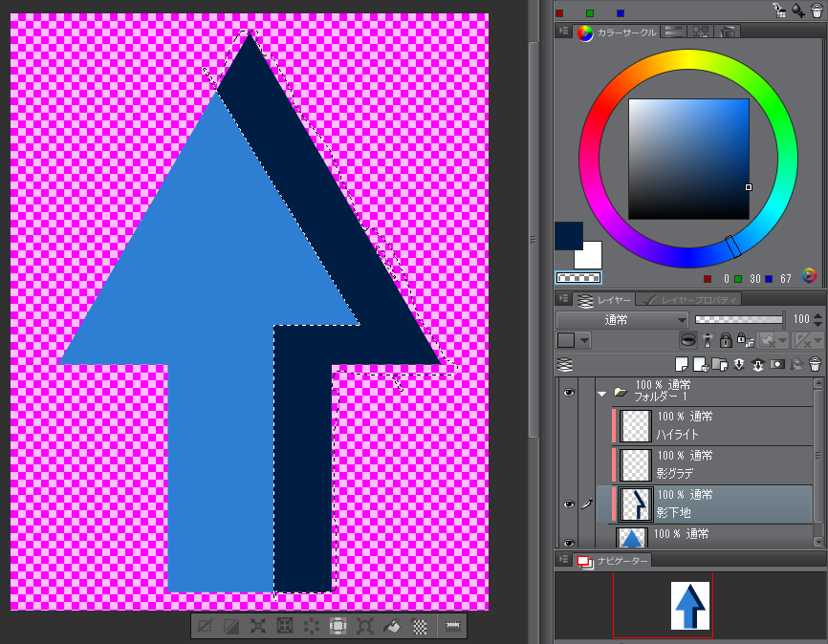Open the layer color palette dropdown arrow
The height and width of the screenshot is (644, 828).
click(584, 340)
